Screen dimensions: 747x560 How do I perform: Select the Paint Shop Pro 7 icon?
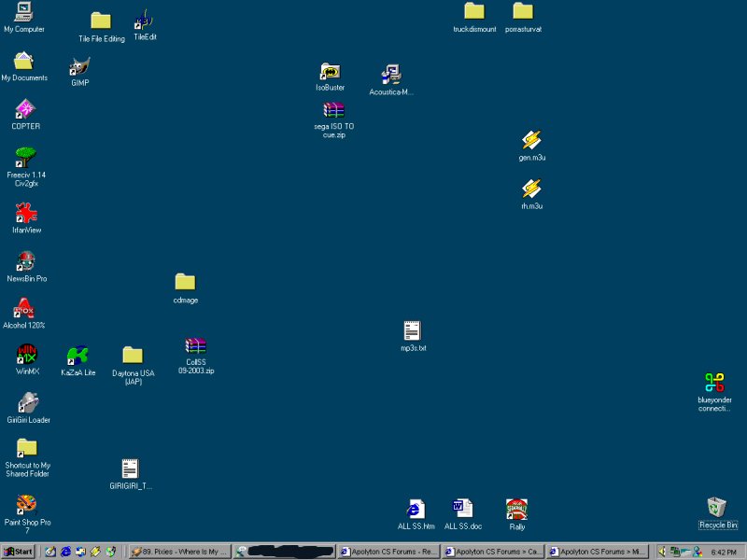coord(27,504)
